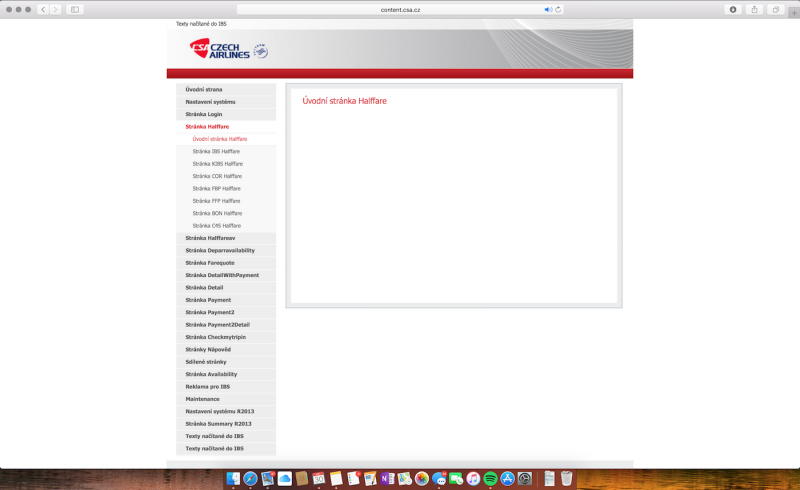Go back using Safari's back arrow
Screen dimensions: 800x490
[43, 9]
